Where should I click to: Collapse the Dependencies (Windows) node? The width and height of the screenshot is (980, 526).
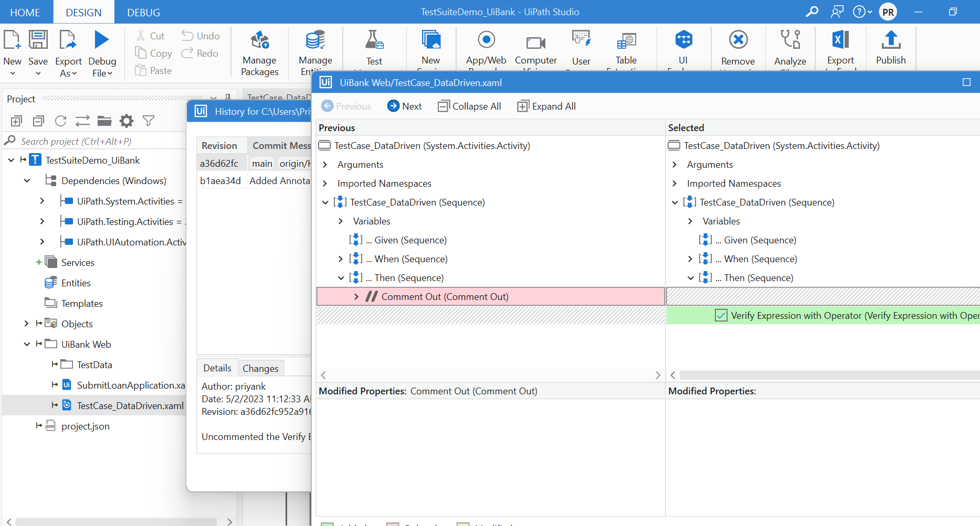click(27, 180)
